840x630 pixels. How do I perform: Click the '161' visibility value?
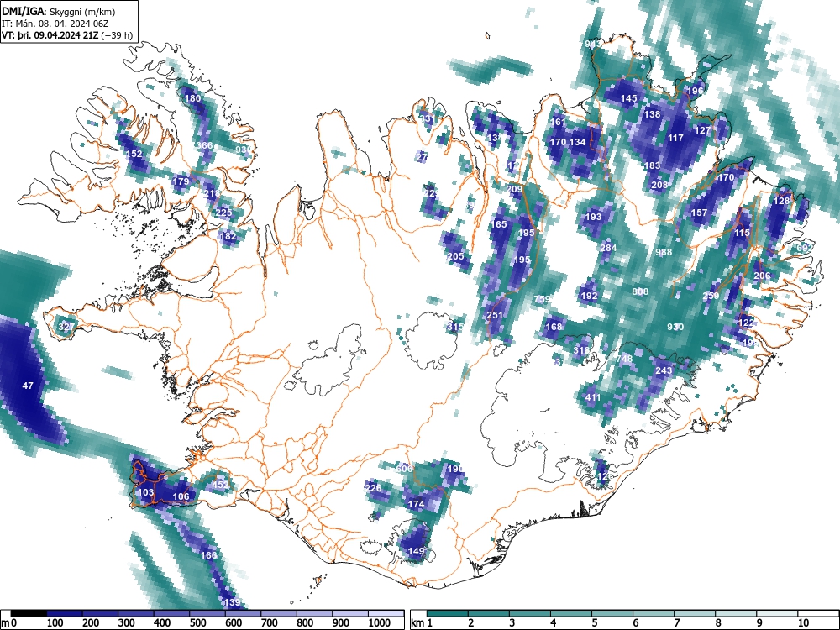[x=558, y=122]
